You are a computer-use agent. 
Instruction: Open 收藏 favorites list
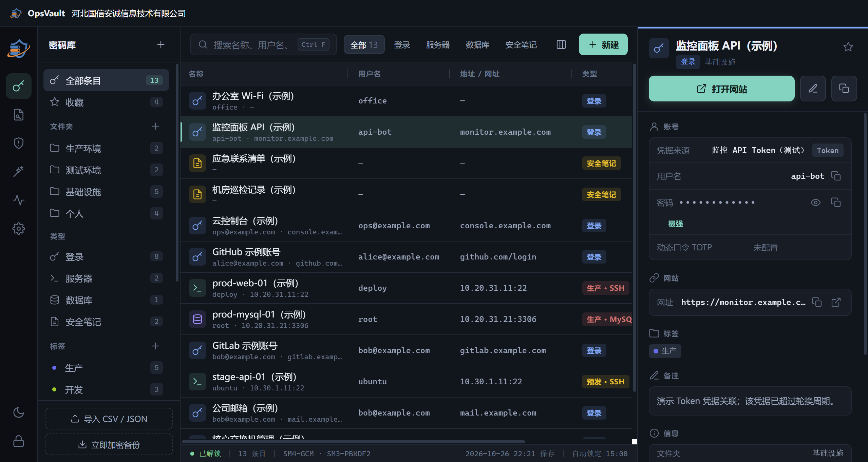point(106,102)
